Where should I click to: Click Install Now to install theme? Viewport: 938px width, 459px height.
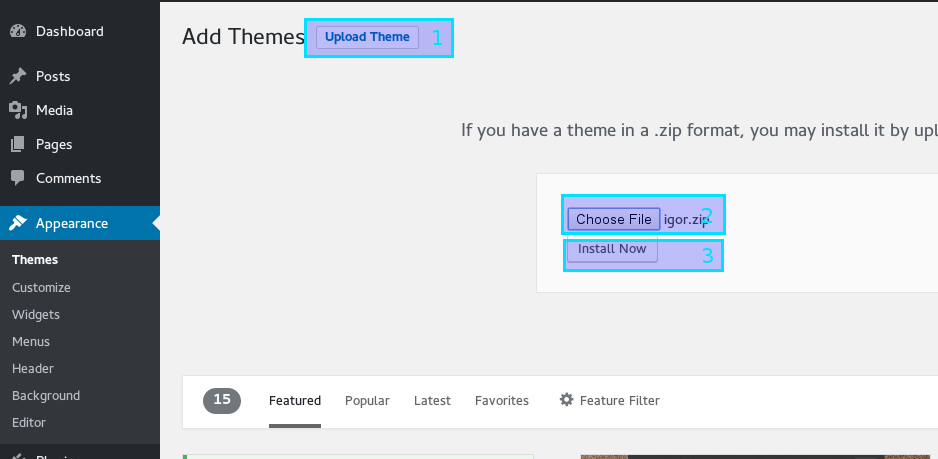[612, 249]
